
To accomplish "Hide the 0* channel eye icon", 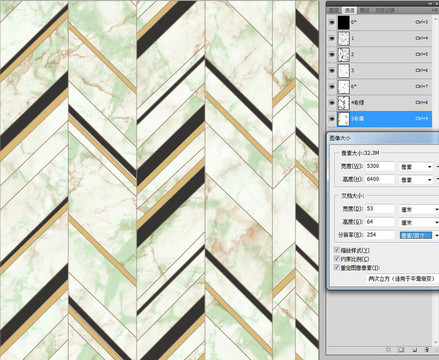I will click(x=332, y=22).
